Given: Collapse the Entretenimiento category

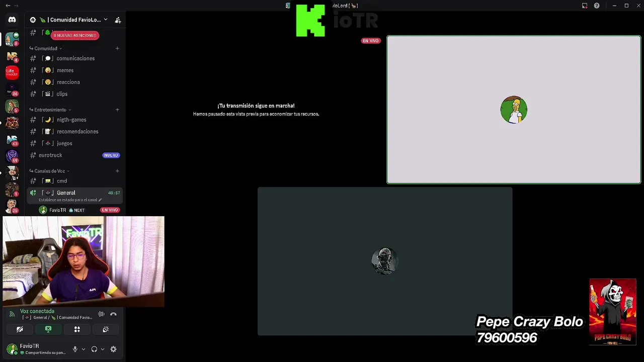Looking at the screenshot, I should click(50, 110).
